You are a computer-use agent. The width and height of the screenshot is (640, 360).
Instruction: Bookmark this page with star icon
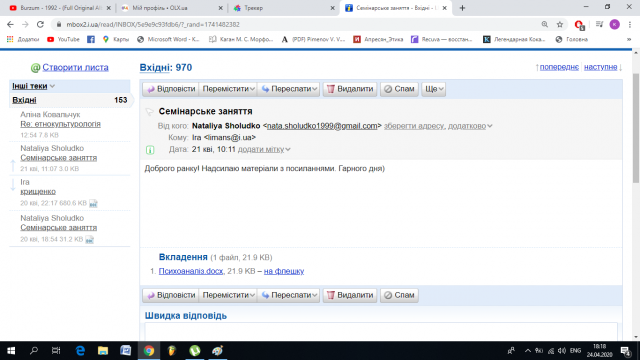pos(560,24)
